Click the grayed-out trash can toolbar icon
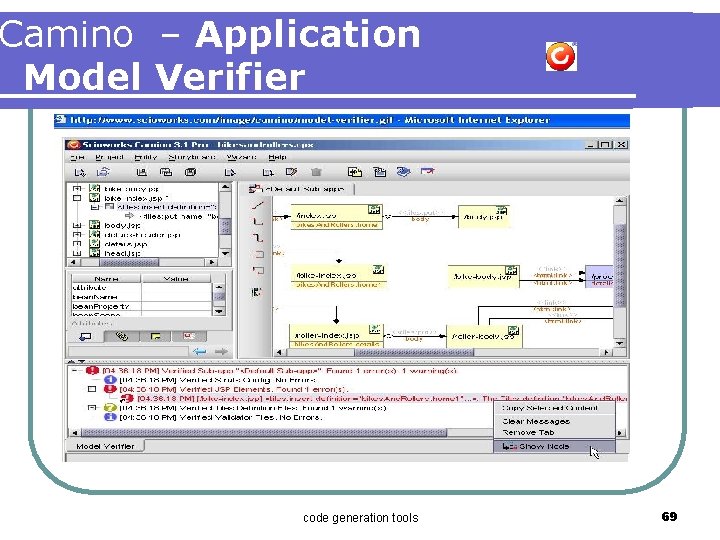This screenshot has height=540, width=720. (316, 172)
